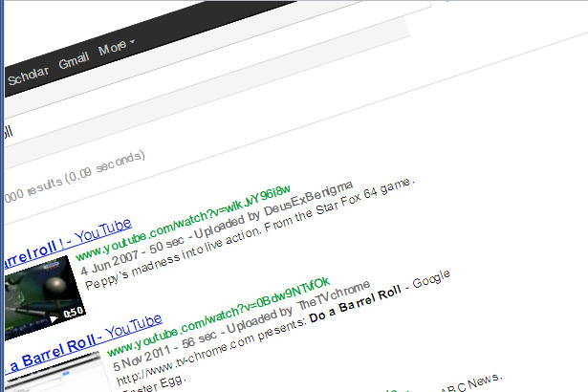Click play icon on 0:50 video thumbnail
Image resolution: width=588 pixels, height=392 pixels.
pos(54,319)
